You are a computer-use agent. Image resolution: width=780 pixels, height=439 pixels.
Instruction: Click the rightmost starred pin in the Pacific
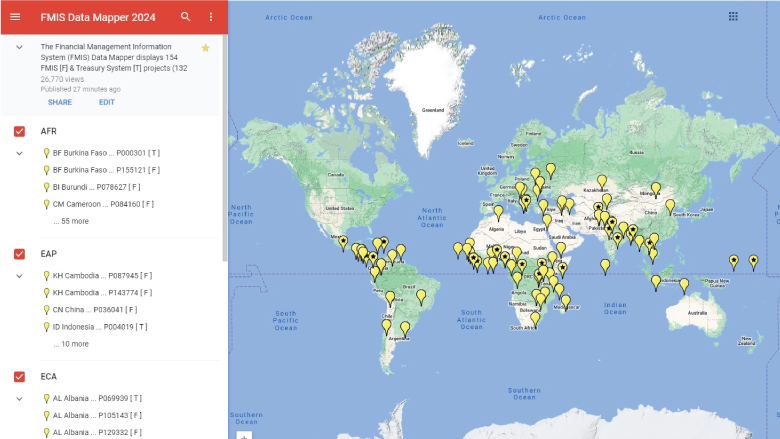tap(754, 262)
